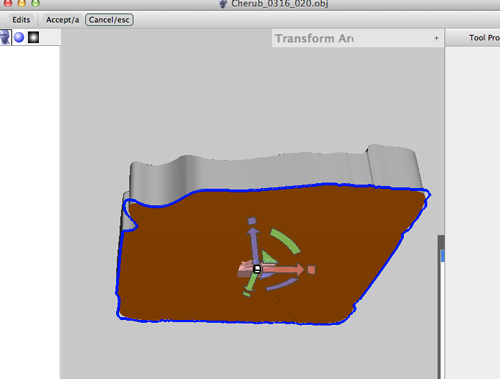
Task: Select the head bust mode icon
Action: click(5, 37)
